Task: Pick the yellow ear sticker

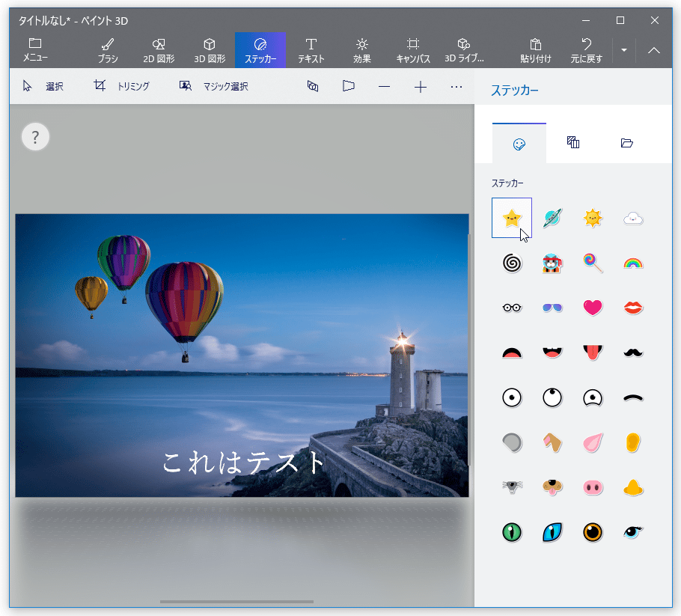Action: [633, 442]
